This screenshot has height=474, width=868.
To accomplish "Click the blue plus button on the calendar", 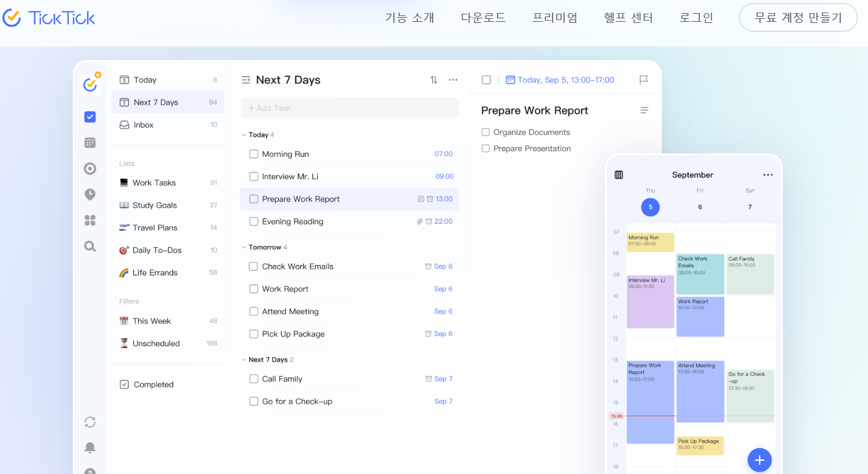I will (759, 460).
